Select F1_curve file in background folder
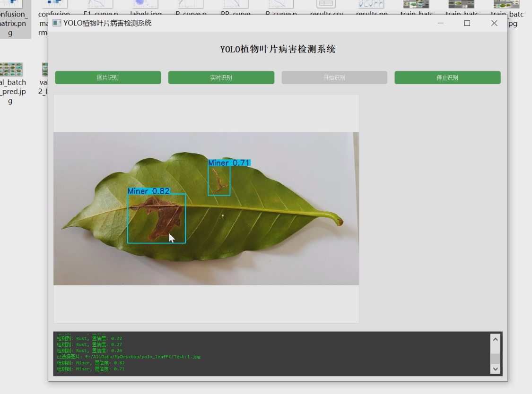This screenshot has height=394, width=532. coord(100,8)
